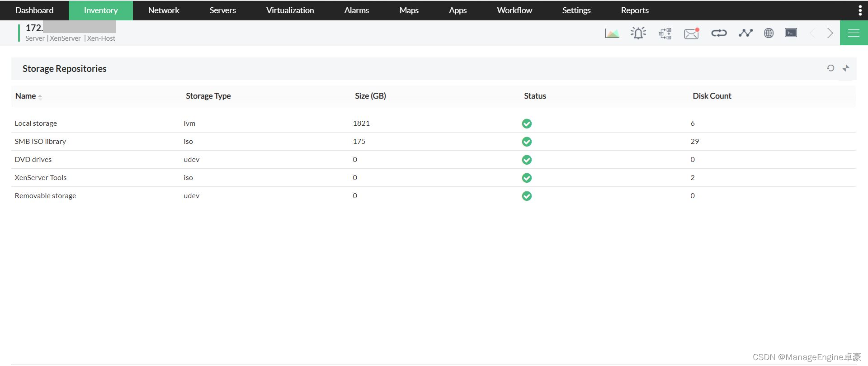Refresh the Storage Repositories widget
Viewport: 868px width, 366px height.
(830, 68)
